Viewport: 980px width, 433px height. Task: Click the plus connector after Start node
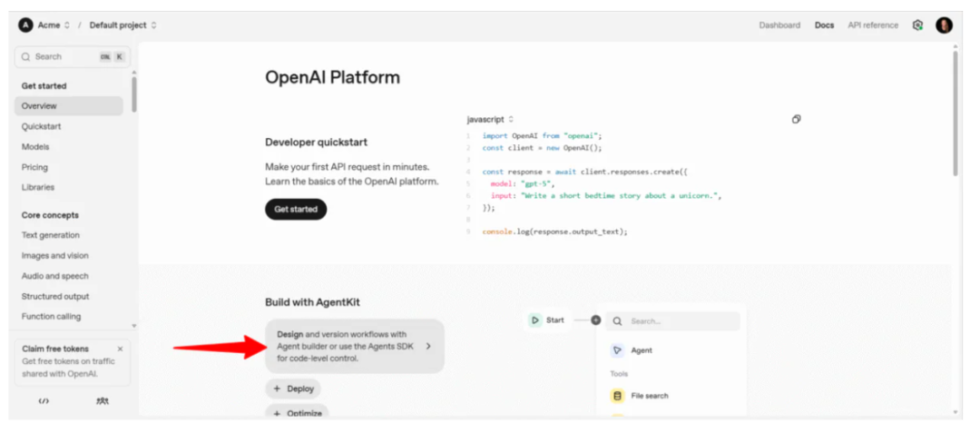[595, 320]
